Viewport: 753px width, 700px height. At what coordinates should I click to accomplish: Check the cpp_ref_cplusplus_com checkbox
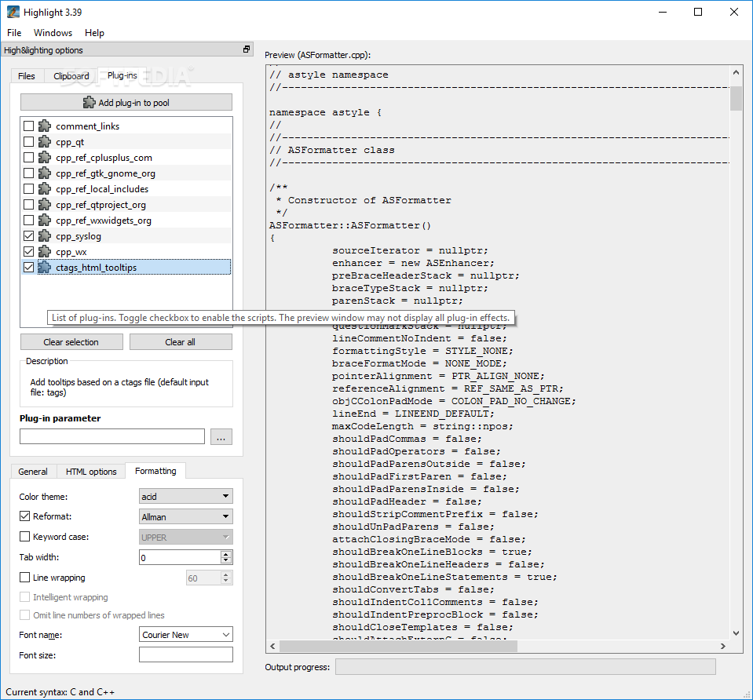[x=29, y=158]
